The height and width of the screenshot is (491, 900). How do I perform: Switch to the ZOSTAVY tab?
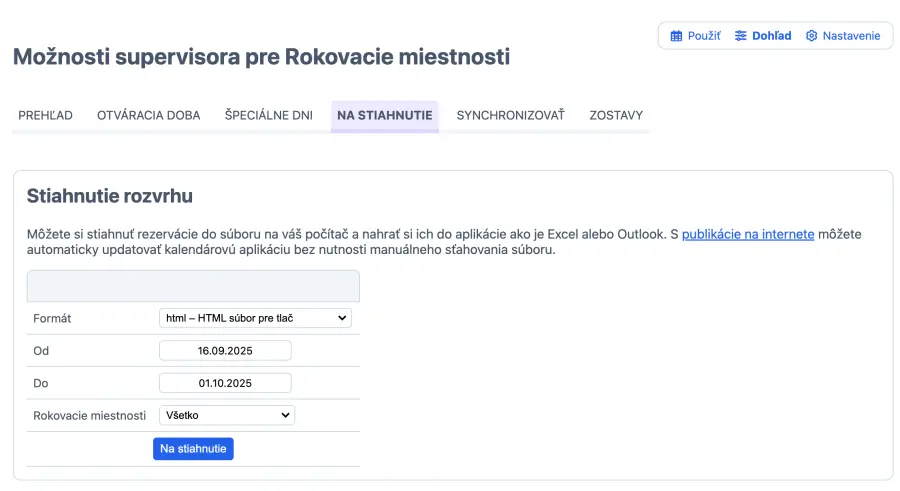pos(615,115)
